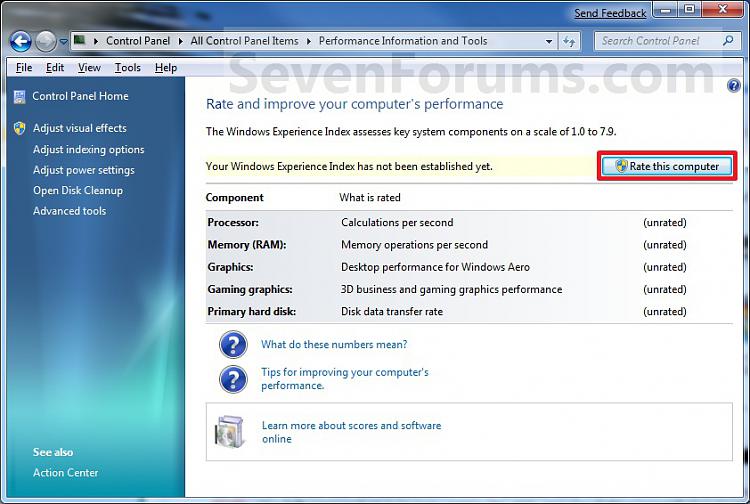This screenshot has width=750, height=504.
Task: Open the Help menu
Action: point(165,68)
